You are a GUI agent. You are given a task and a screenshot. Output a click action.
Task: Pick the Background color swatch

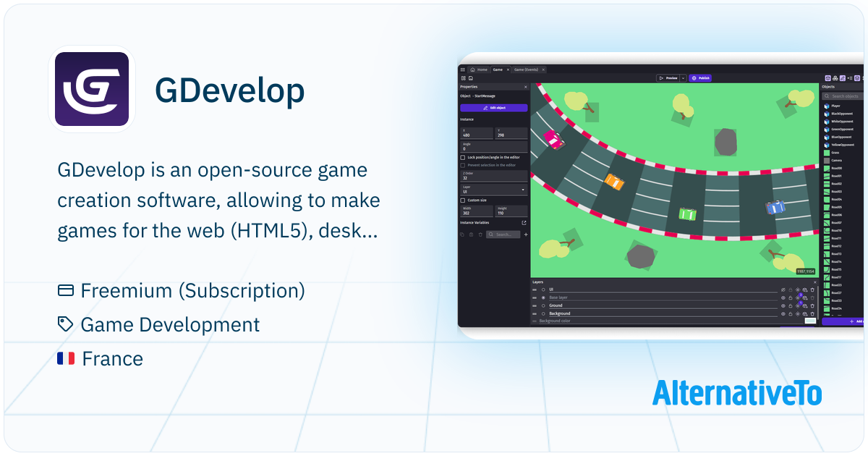tap(810, 321)
